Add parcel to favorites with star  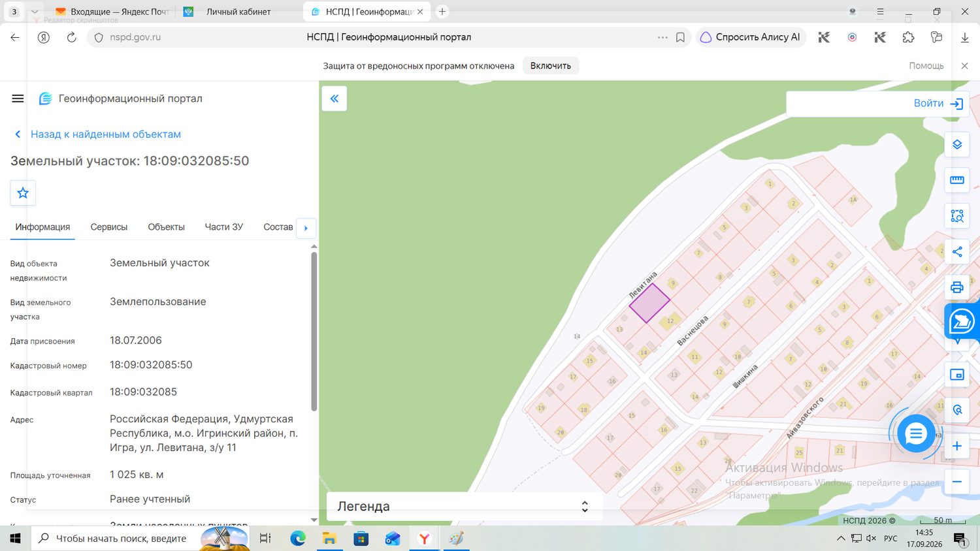point(23,193)
